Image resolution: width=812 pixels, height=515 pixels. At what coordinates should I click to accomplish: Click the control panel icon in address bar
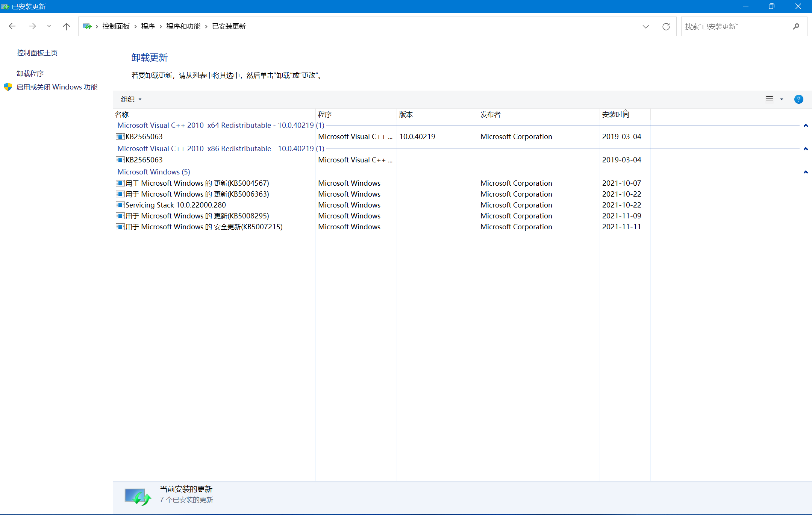[87, 26]
